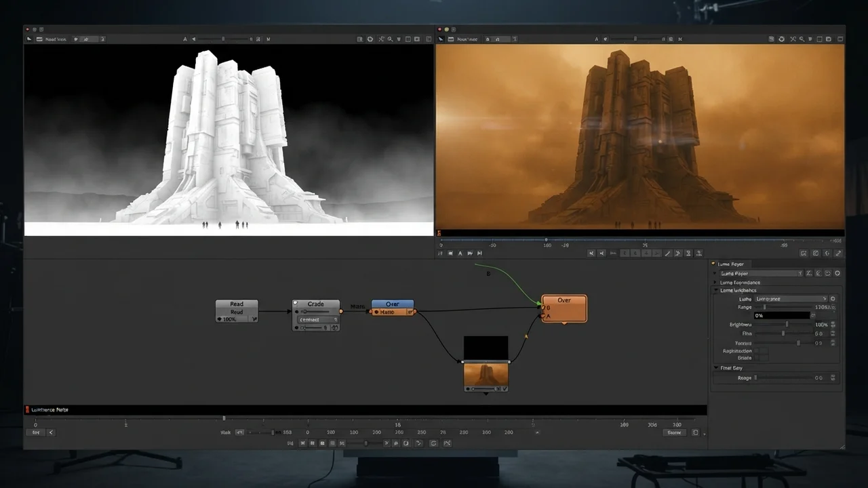The width and height of the screenshot is (868, 488).
Task: Click the Brightness slider handle
Action: [x=787, y=324]
